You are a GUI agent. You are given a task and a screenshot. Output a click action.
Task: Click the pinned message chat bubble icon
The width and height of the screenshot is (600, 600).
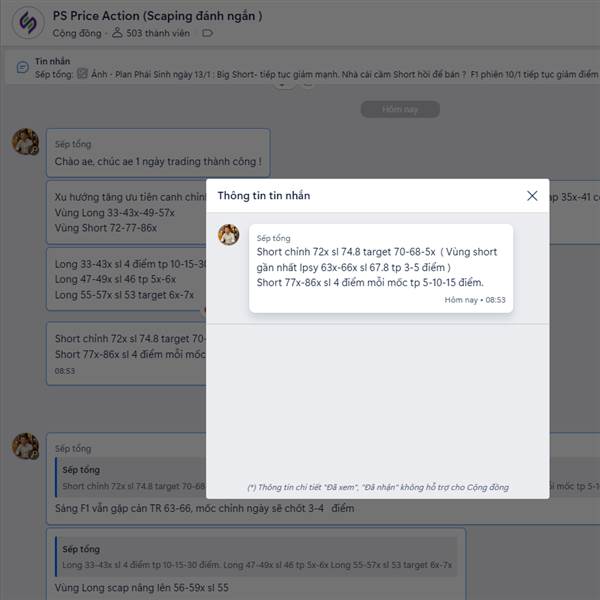point(23,68)
